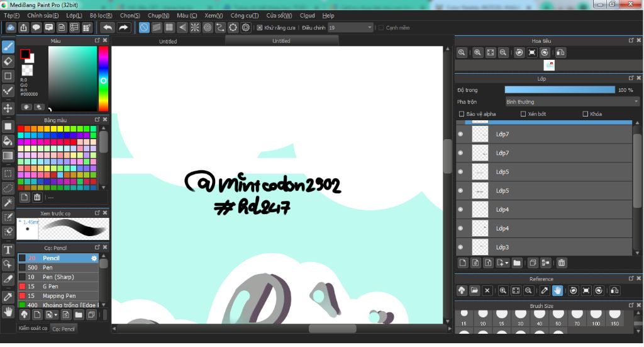Select the Magic Wand tool
Screen dimensions: 644x347
[x=8, y=202]
